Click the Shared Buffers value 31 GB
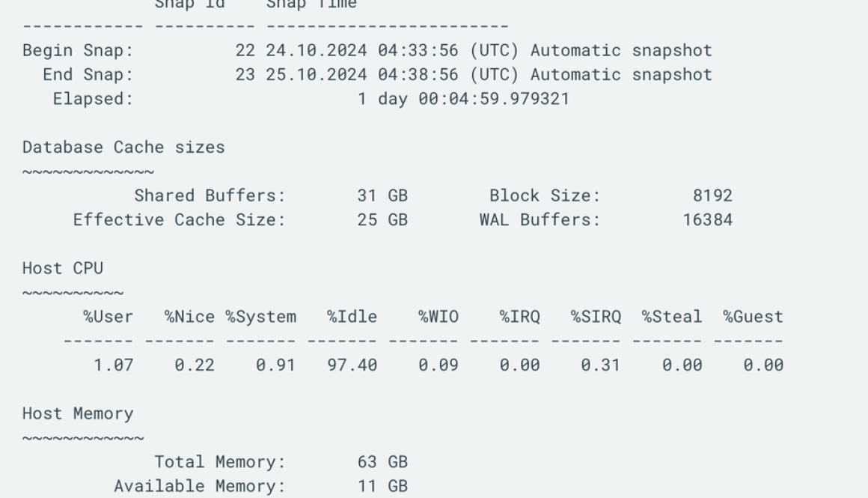Viewport: 868px width, 498px height. tap(382, 196)
